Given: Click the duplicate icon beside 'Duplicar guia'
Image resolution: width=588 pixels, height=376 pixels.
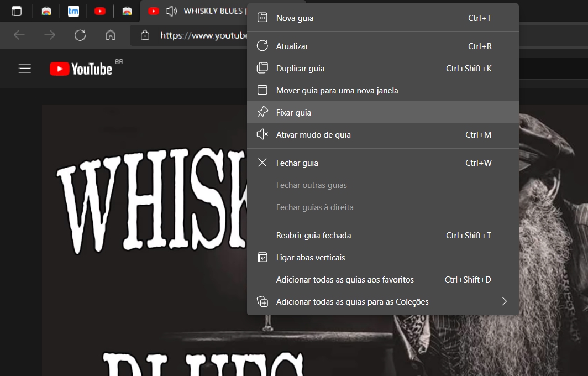Looking at the screenshot, I should [262, 68].
